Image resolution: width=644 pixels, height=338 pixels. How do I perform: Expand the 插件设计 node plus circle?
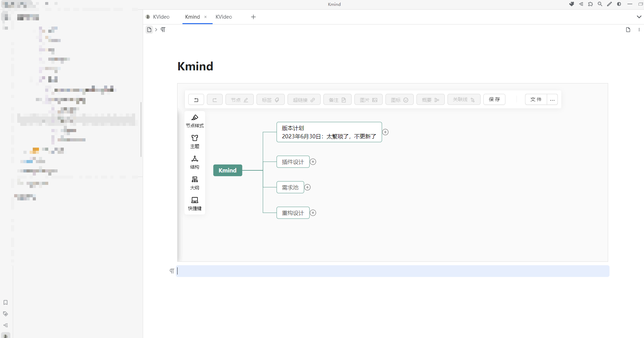(x=313, y=162)
